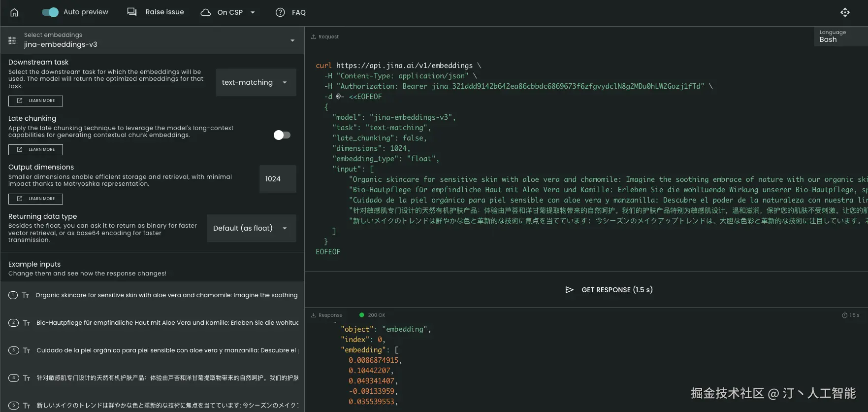Toggle the Auto preview switch

(50, 12)
